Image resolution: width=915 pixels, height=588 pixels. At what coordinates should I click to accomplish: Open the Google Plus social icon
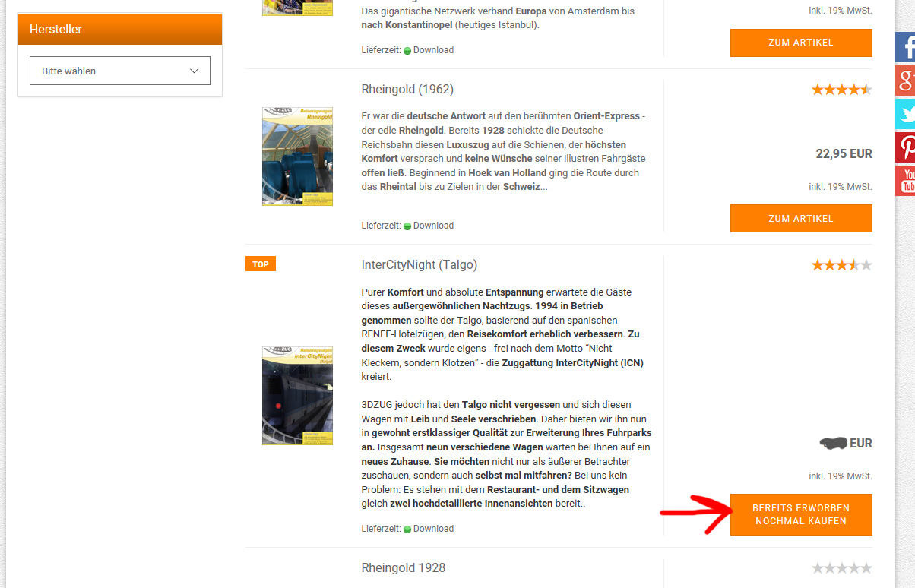click(905, 80)
